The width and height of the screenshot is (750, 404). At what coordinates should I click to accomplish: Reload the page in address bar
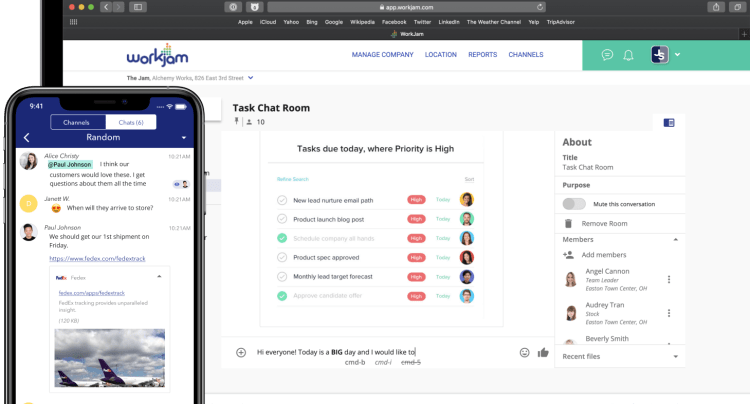click(540, 7)
